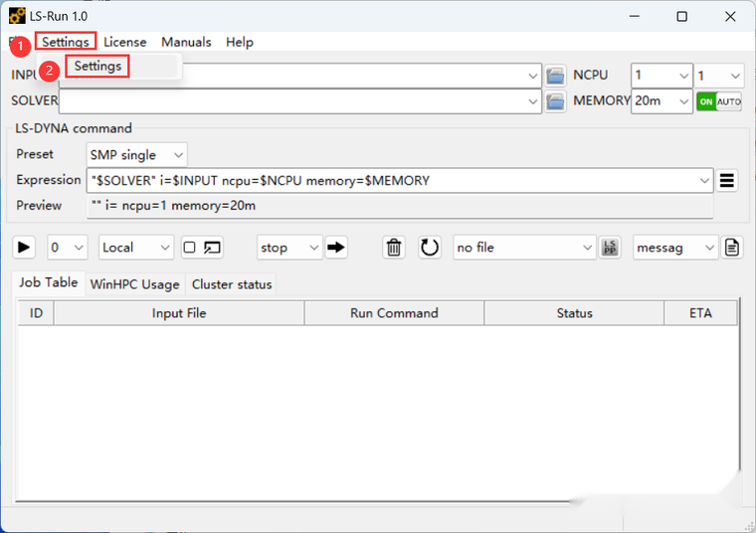Sort by ID column header
Image resolution: width=756 pixels, height=533 pixels.
36,313
